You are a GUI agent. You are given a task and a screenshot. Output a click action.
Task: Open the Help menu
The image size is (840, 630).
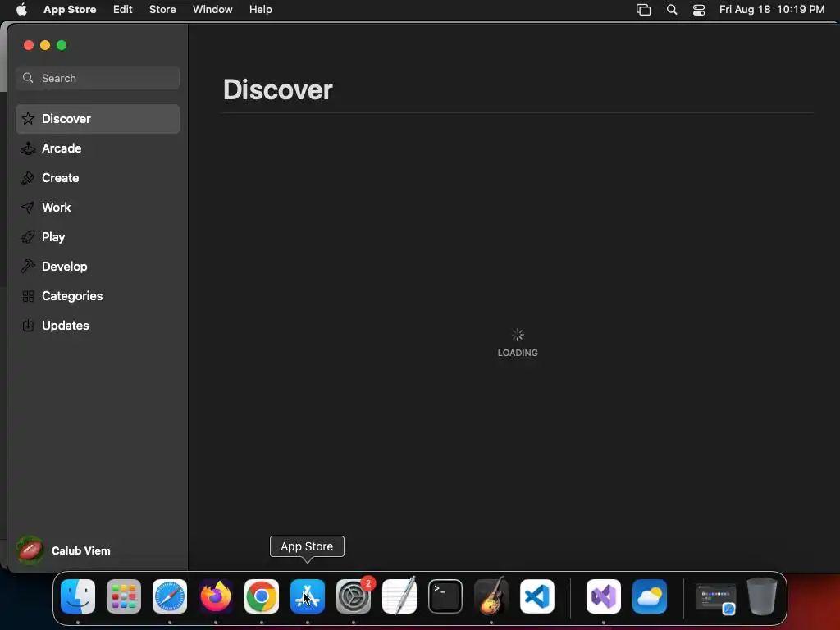click(260, 9)
